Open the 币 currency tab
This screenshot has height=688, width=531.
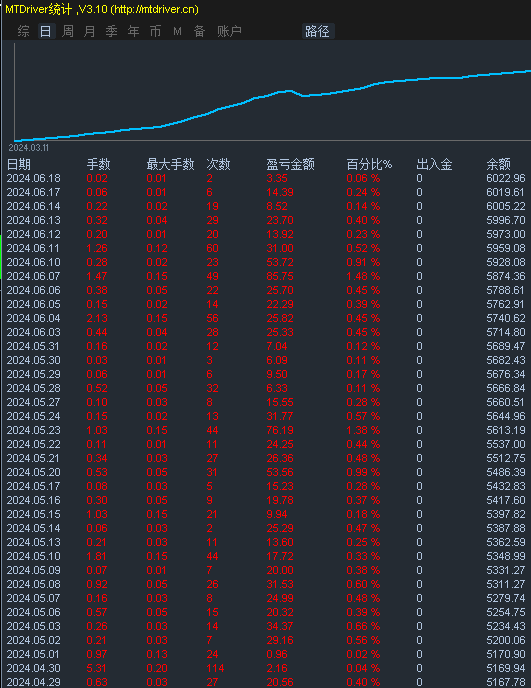pos(155,31)
